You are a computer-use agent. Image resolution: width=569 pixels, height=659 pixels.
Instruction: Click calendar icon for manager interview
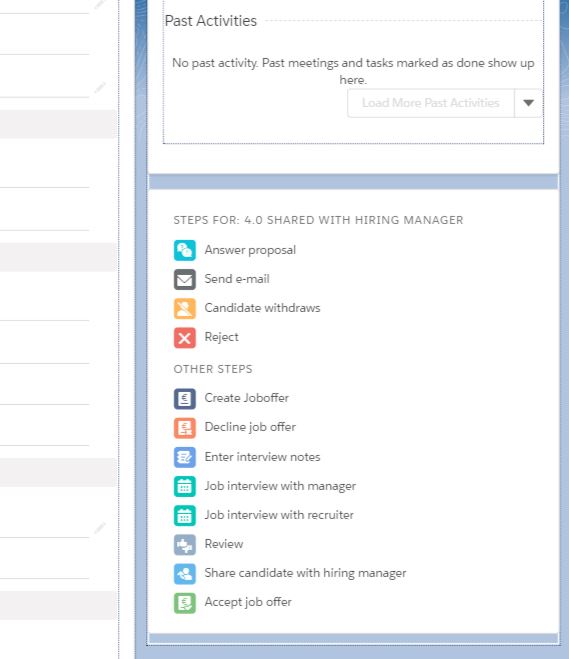click(184, 486)
